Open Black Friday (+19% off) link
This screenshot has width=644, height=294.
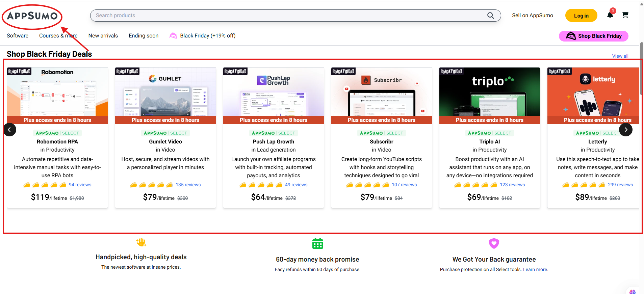[207, 36]
